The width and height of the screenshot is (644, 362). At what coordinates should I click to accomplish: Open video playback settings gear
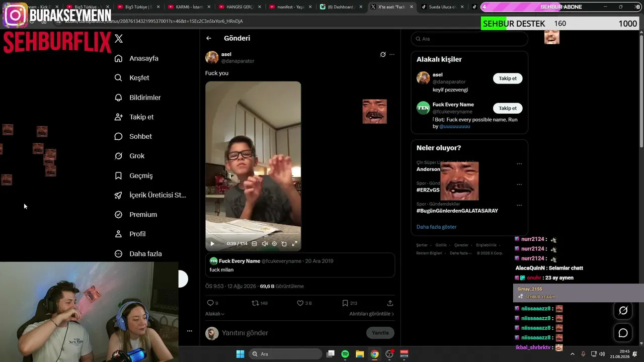click(x=274, y=244)
